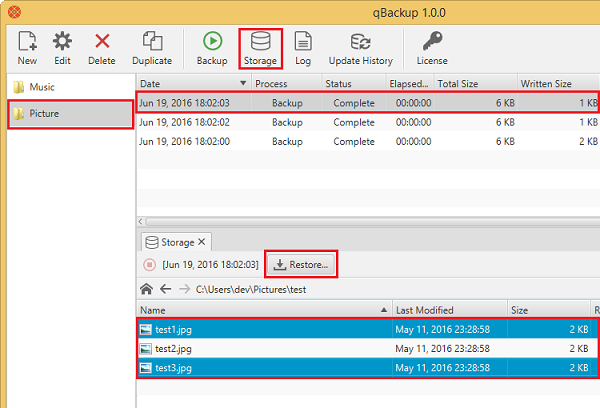Click the path C:\Users\dev\Pictures\test
The image size is (600, 408).
pos(251,290)
